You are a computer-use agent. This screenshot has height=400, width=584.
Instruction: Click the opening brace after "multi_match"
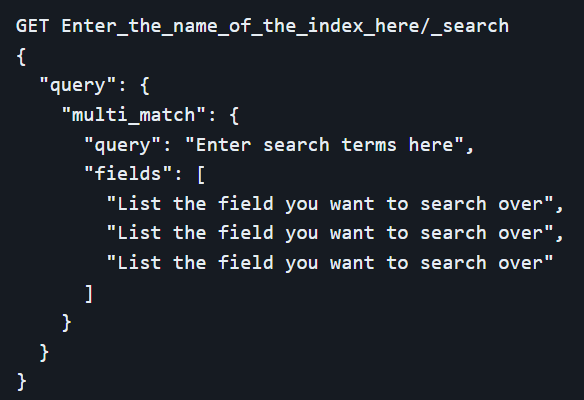coord(234,115)
